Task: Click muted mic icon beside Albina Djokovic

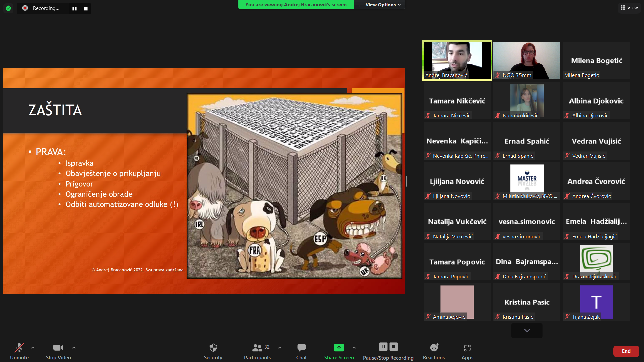Action: tap(567, 116)
